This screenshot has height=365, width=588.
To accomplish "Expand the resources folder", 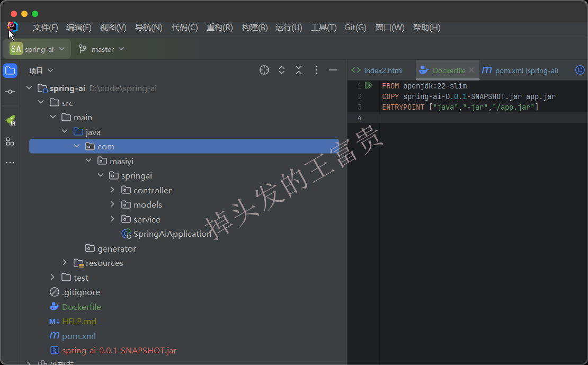I will [x=65, y=263].
